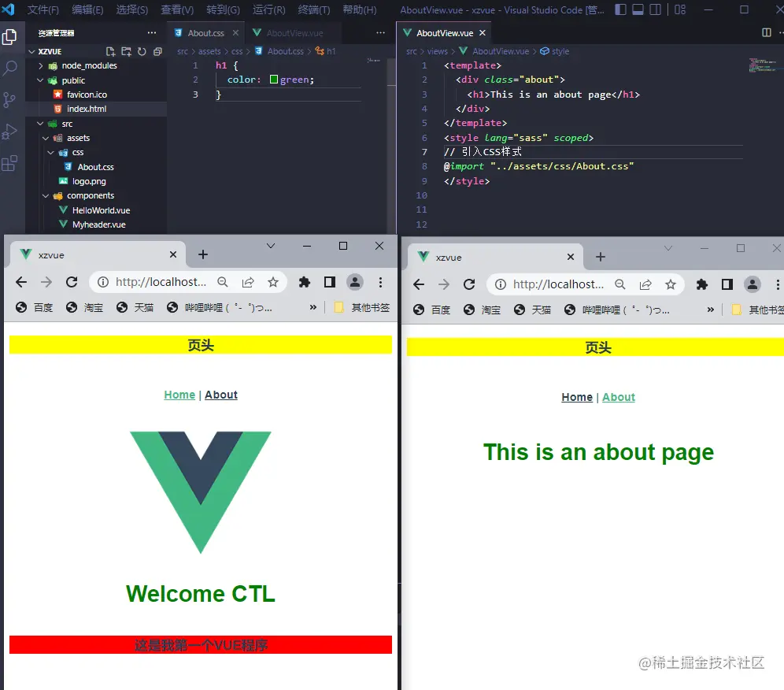Click About link in left browser page
784x690 pixels.
221,395
